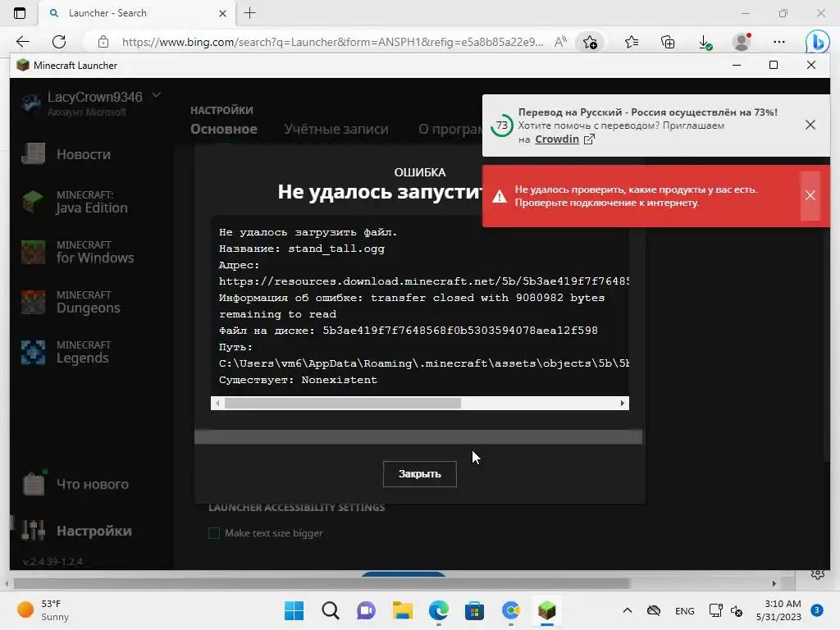Select Minecraft Dungeons in sidebar
The image size is (840, 630).
click(x=71, y=302)
